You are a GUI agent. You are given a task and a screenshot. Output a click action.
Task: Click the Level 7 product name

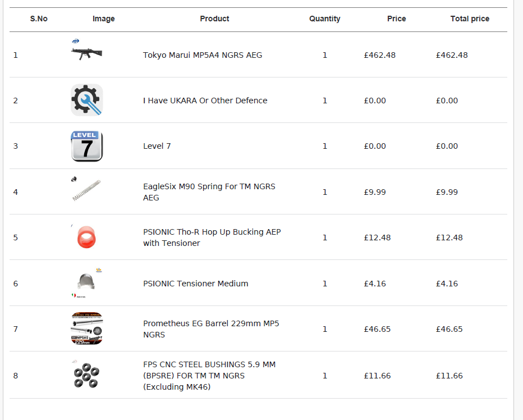tap(157, 146)
